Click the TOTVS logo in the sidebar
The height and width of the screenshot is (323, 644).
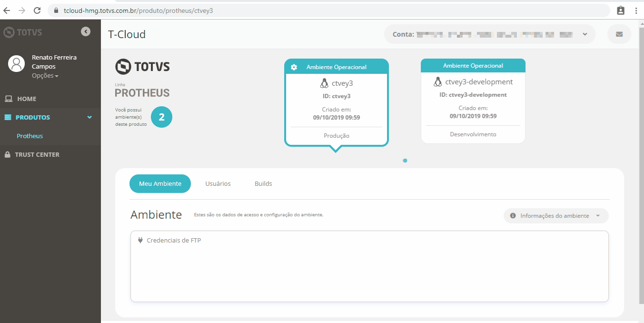point(23,32)
